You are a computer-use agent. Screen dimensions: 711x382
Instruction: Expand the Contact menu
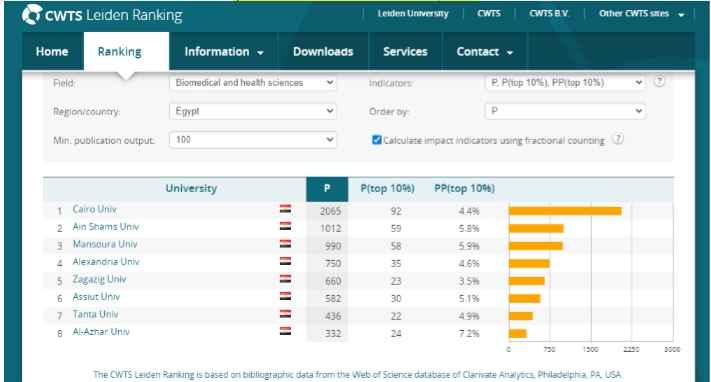pos(484,52)
